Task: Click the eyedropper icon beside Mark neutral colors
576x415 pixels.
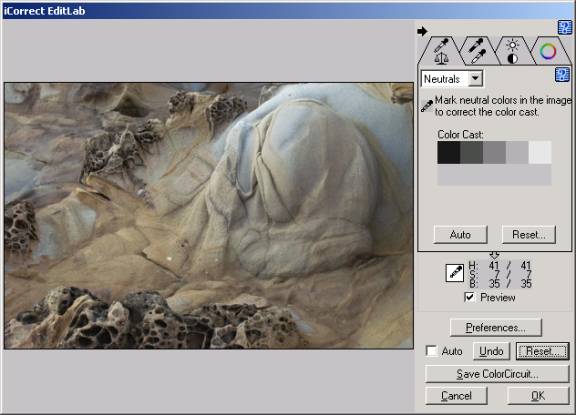Action: tap(427, 106)
